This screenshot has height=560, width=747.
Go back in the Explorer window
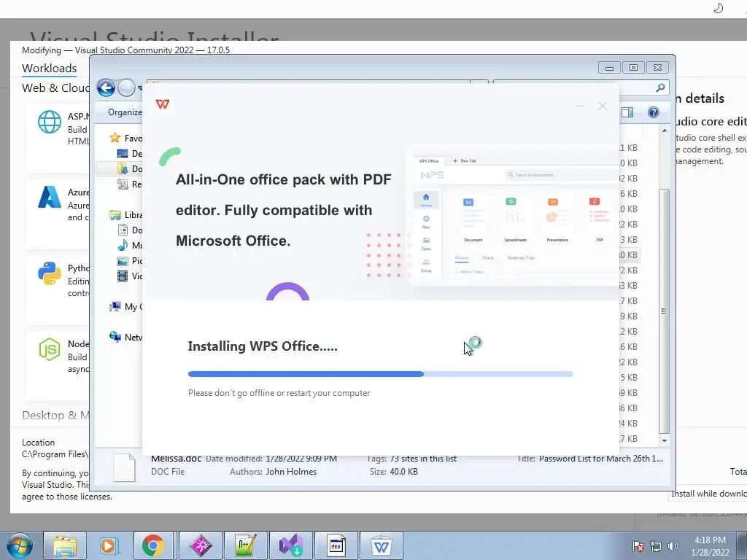(x=106, y=87)
